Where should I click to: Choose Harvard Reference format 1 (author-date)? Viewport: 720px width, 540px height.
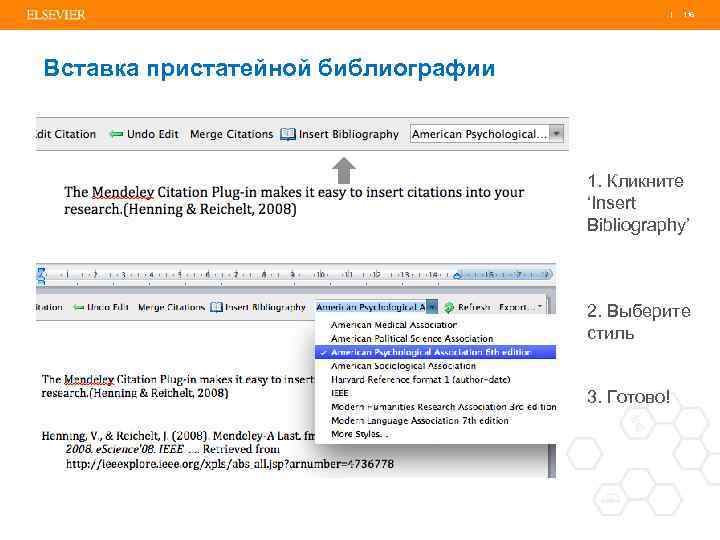click(x=421, y=380)
